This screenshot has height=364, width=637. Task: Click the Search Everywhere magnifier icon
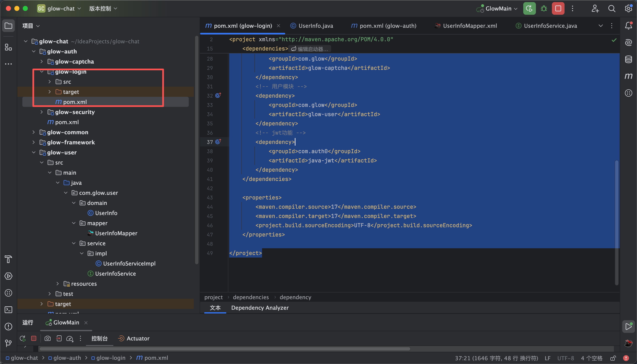click(x=612, y=8)
